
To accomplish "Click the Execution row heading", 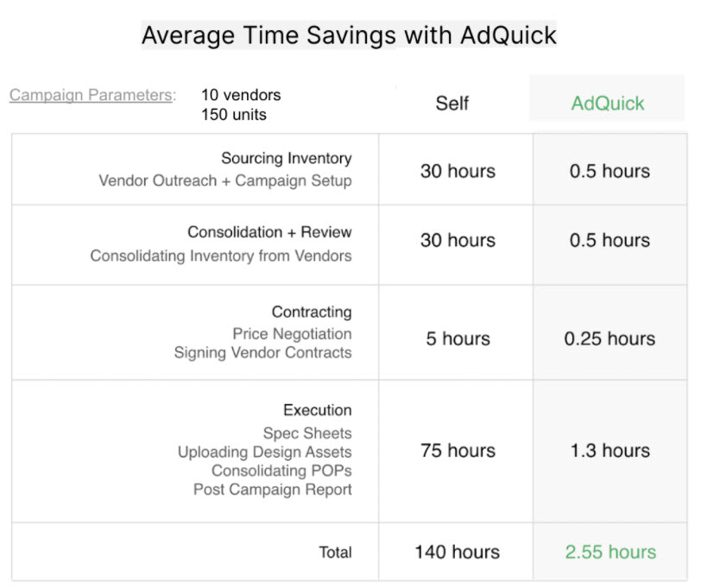I will (x=317, y=410).
